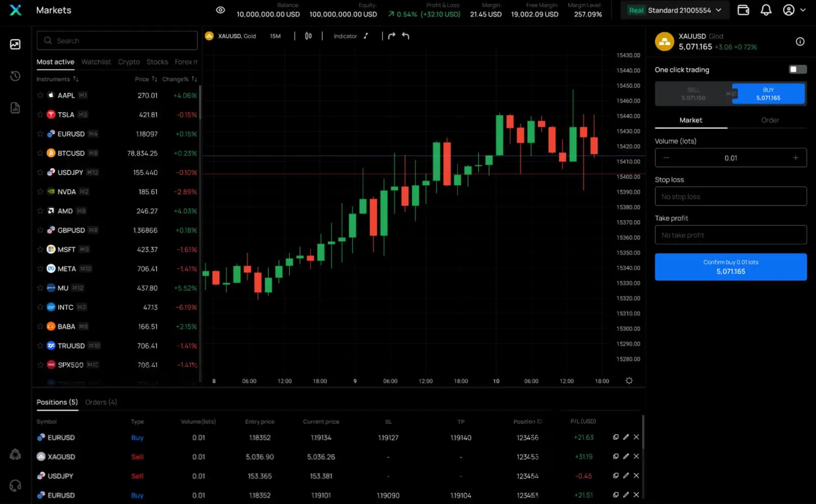Favorite NVDA with the star icon
816x504 pixels.
(40, 192)
